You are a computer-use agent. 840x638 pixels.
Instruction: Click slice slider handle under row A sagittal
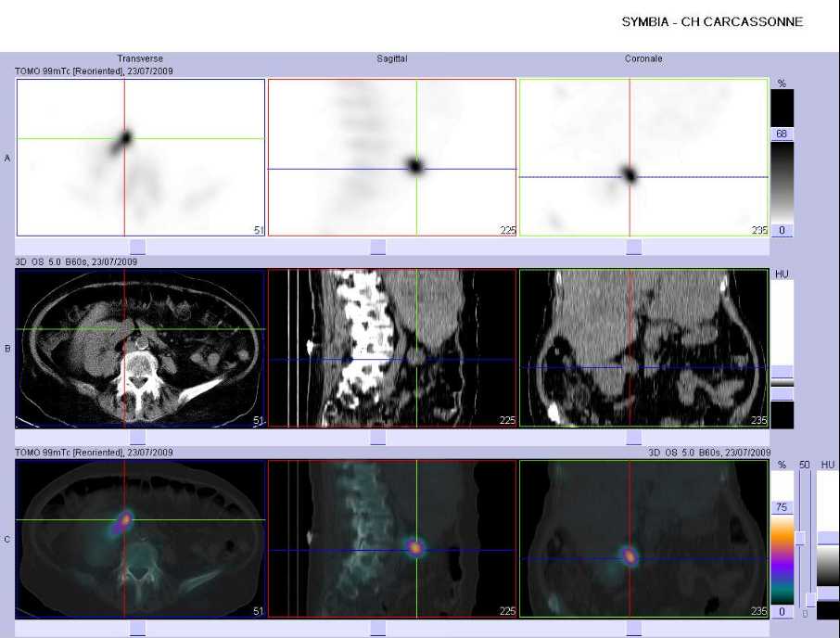pos(377,247)
